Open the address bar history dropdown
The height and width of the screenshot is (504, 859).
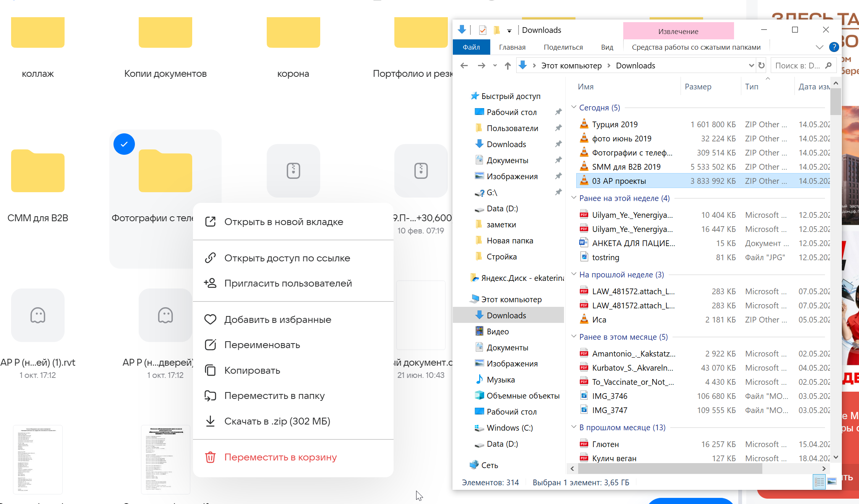tap(751, 65)
